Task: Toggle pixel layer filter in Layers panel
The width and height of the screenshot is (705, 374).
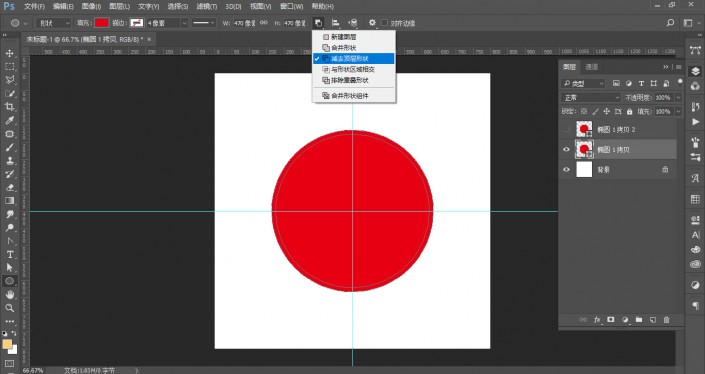Action: (616, 83)
